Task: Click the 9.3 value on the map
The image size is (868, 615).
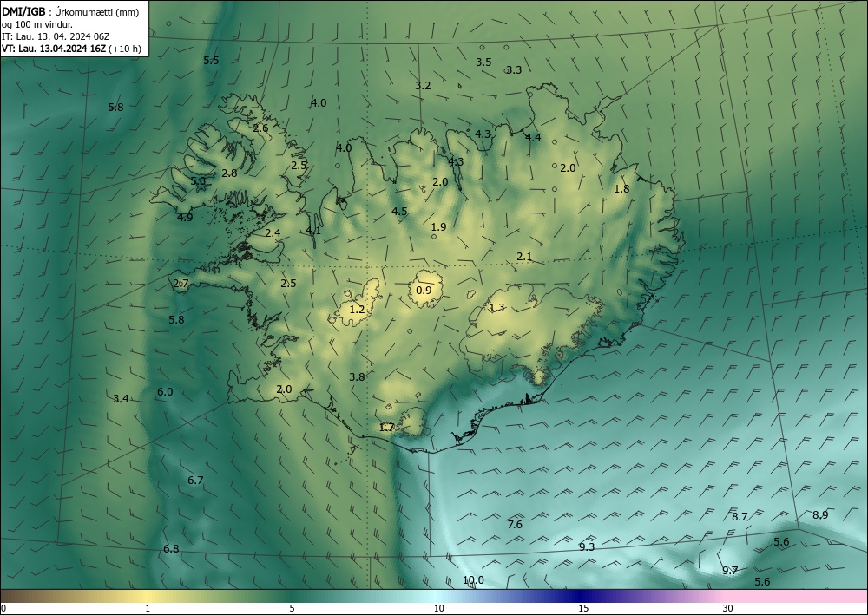Action: click(587, 547)
